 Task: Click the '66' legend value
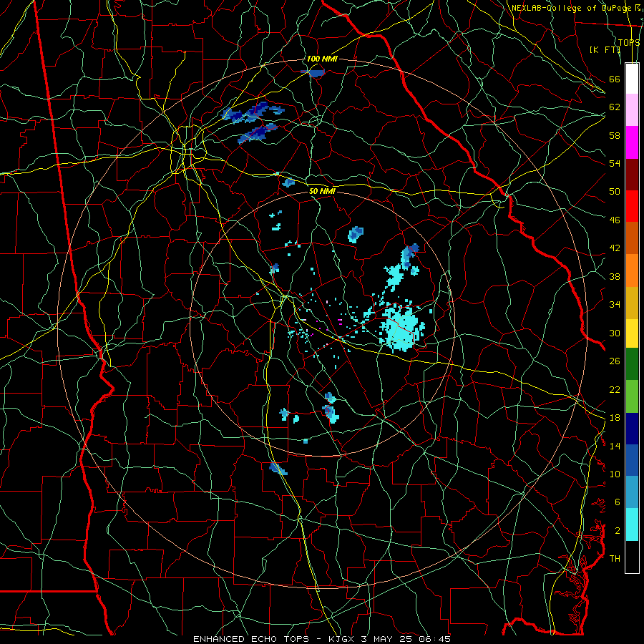click(x=615, y=79)
